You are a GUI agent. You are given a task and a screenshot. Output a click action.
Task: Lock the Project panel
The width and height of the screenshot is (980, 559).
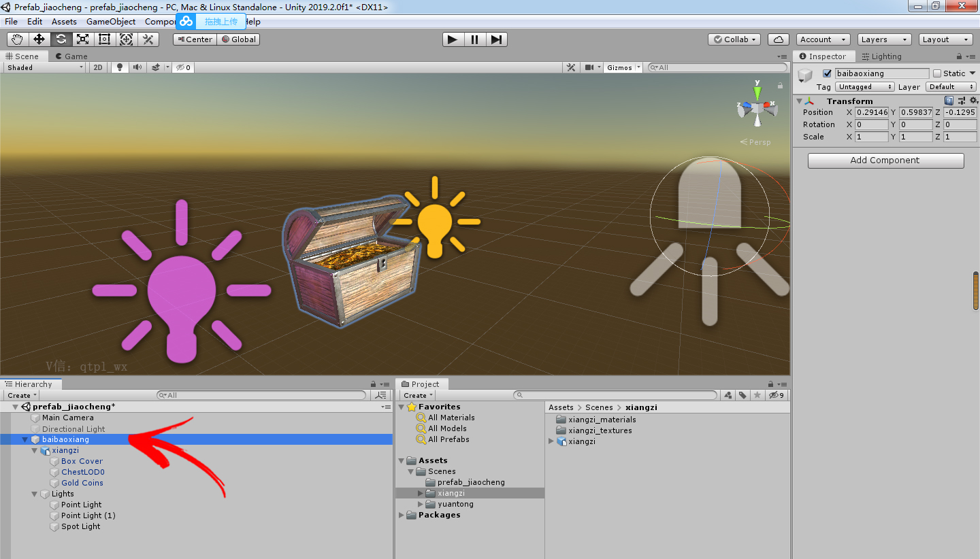click(x=770, y=384)
